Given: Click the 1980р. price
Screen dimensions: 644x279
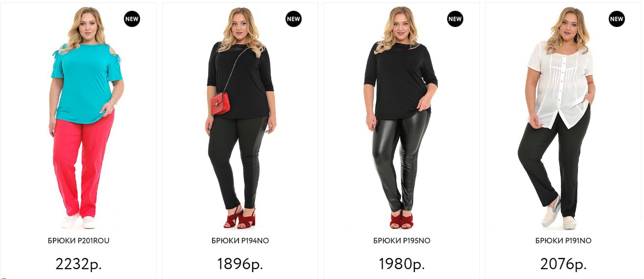Looking at the screenshot, I should pyautogui.click(x=402, y=264).
